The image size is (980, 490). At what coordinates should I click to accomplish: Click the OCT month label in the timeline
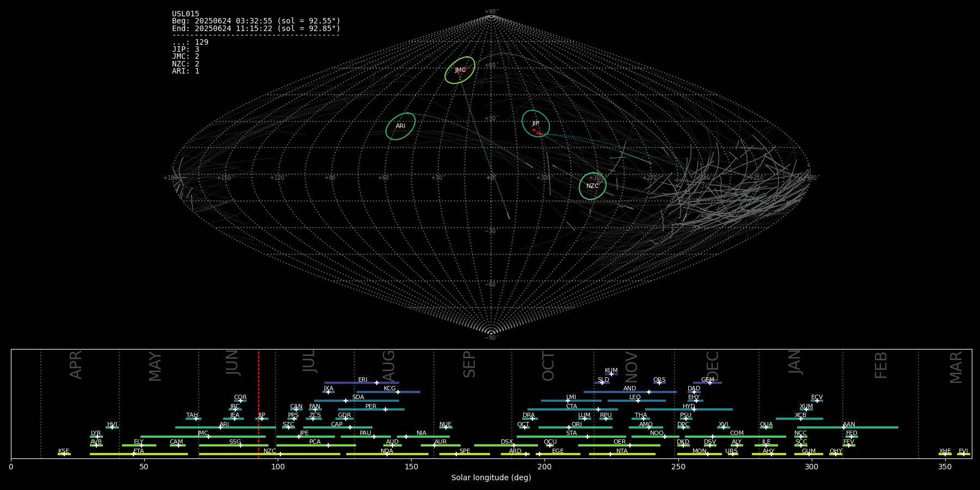[x=549, y=366]
